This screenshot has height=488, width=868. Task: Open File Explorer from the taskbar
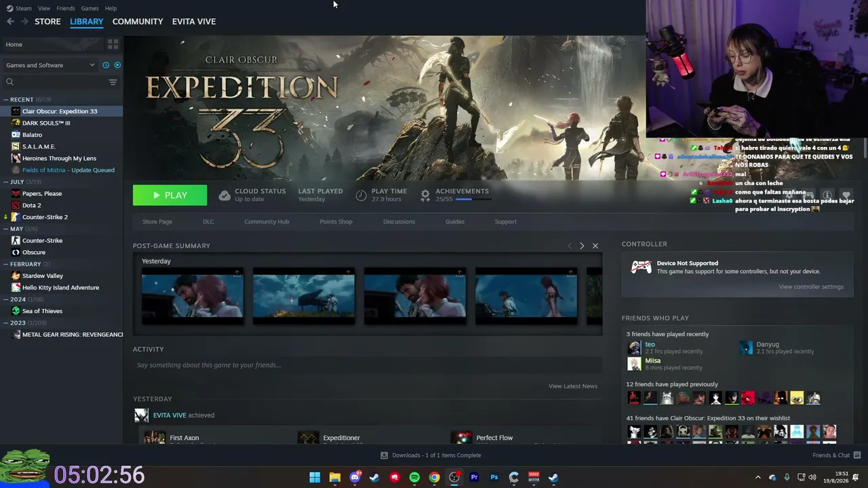(334, 477)
